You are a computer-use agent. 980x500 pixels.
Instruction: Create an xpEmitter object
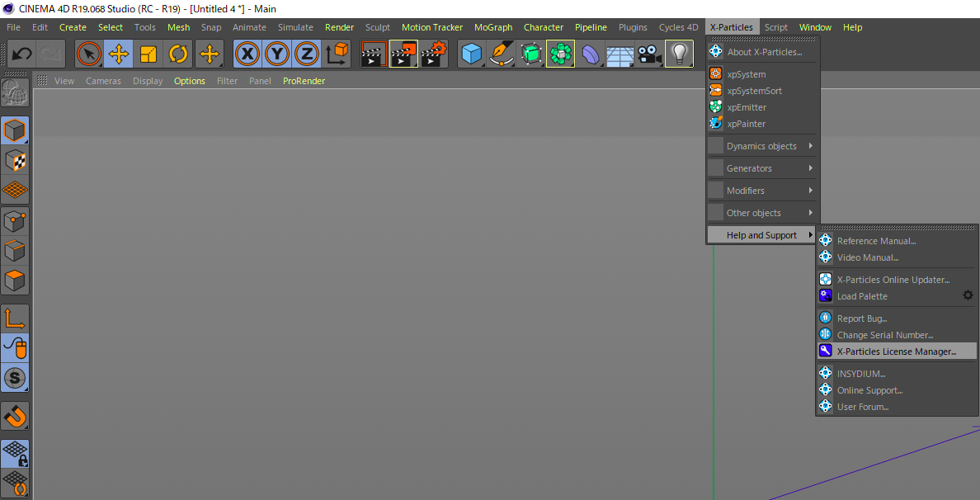click(763, 107)
